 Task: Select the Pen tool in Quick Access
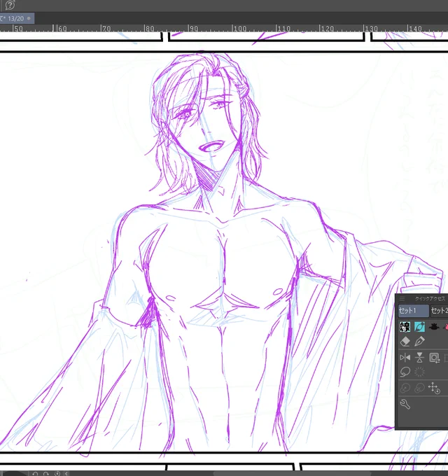(x=419, y=342)
